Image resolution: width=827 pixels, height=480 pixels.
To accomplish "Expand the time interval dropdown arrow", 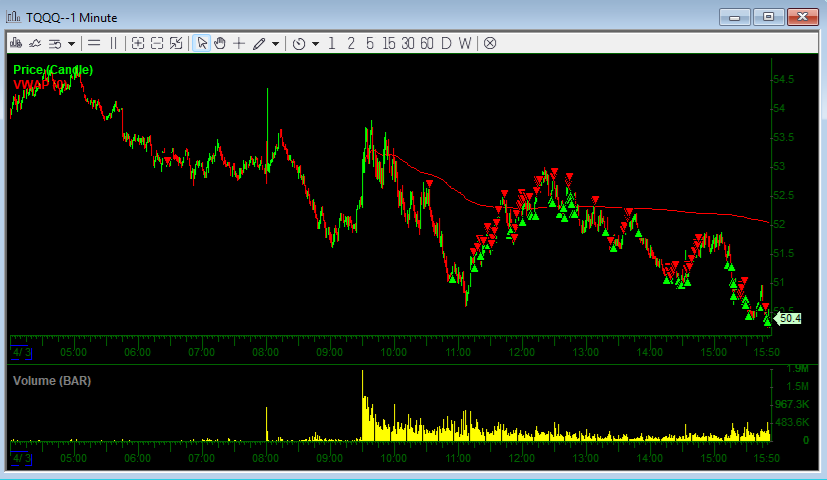I will [x=315, y=44].
